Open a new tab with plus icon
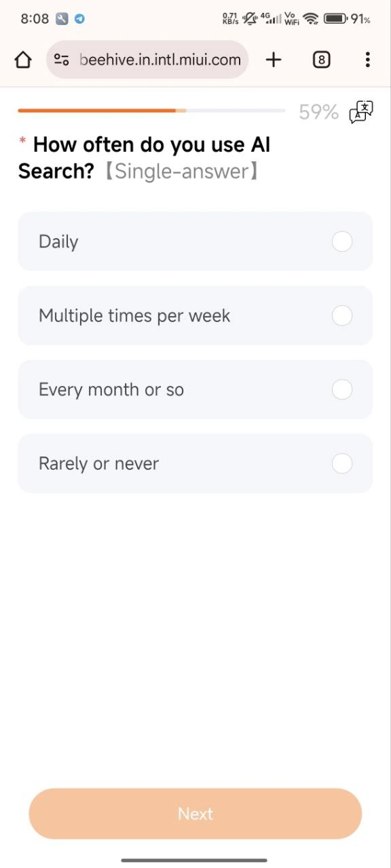The image size is (391, 868). pos(274,60)
